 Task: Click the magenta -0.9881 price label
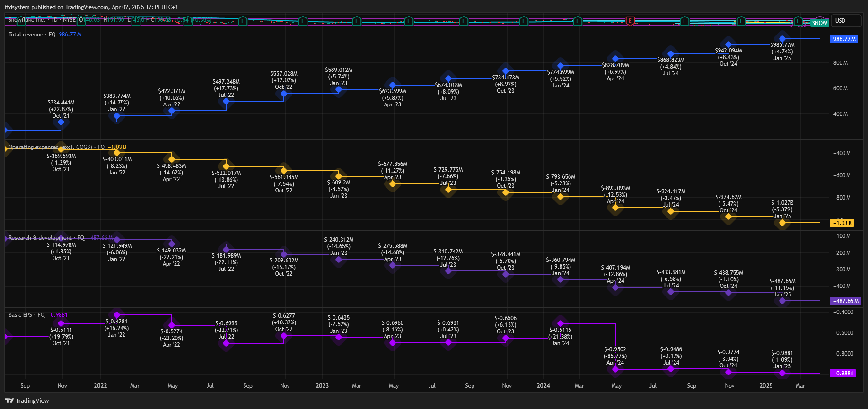click(843, 373)
